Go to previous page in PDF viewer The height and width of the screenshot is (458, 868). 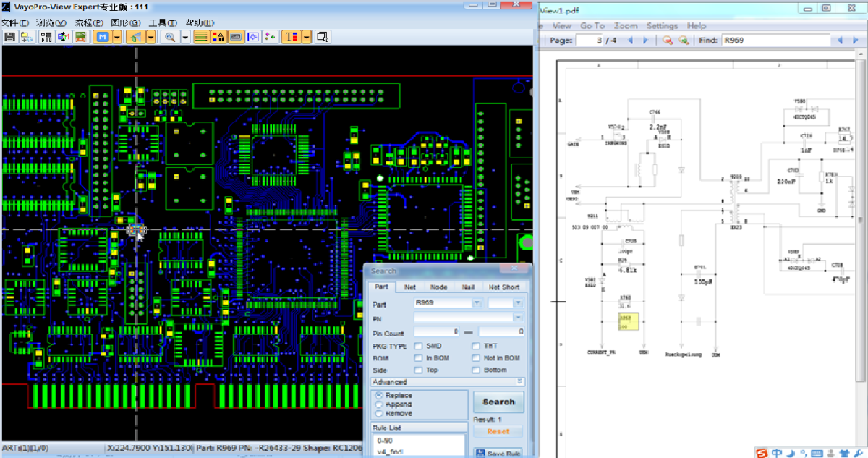click(x=631, y=41)
